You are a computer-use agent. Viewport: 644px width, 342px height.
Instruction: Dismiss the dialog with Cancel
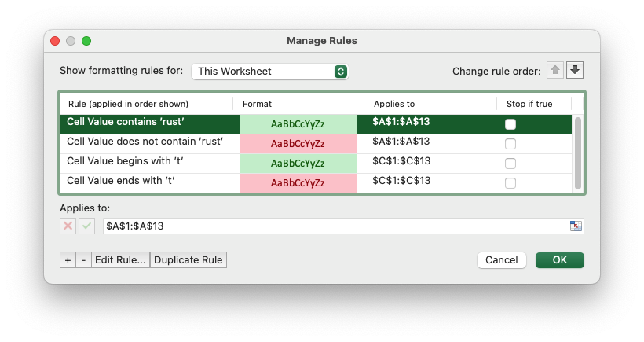[x=501, y=260]
